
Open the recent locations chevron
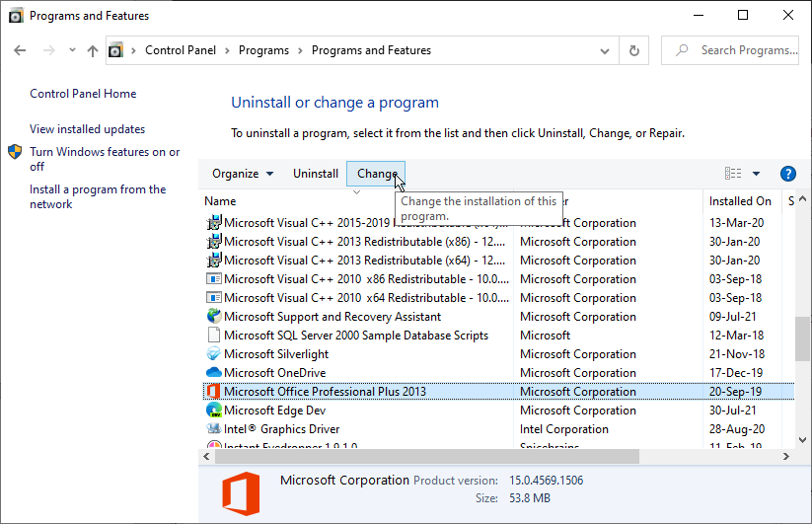click(72, 50)
